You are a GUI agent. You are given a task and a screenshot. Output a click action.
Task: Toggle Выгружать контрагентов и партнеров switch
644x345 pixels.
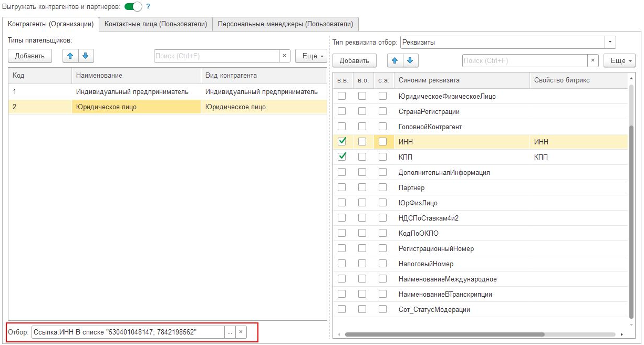point(133,7)
